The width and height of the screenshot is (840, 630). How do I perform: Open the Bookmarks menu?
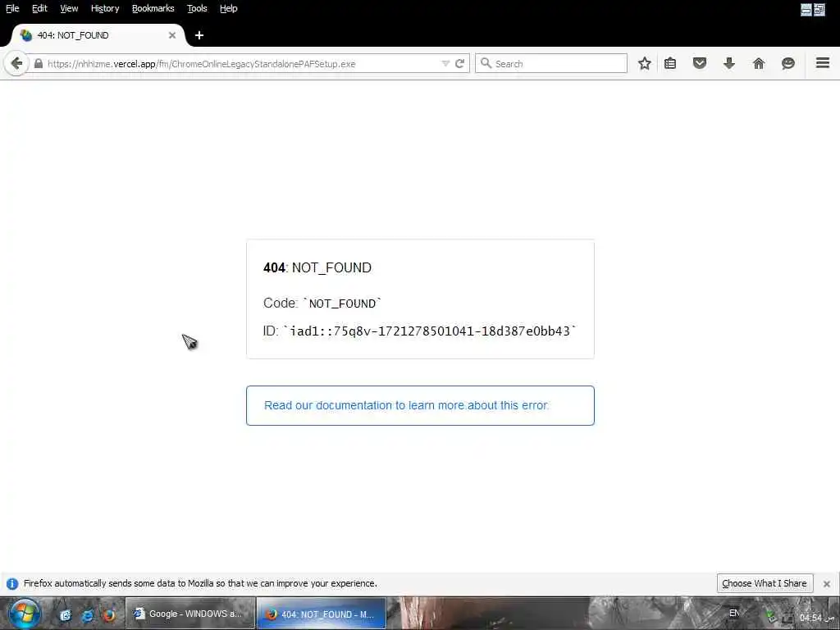(x=153, y=8)
